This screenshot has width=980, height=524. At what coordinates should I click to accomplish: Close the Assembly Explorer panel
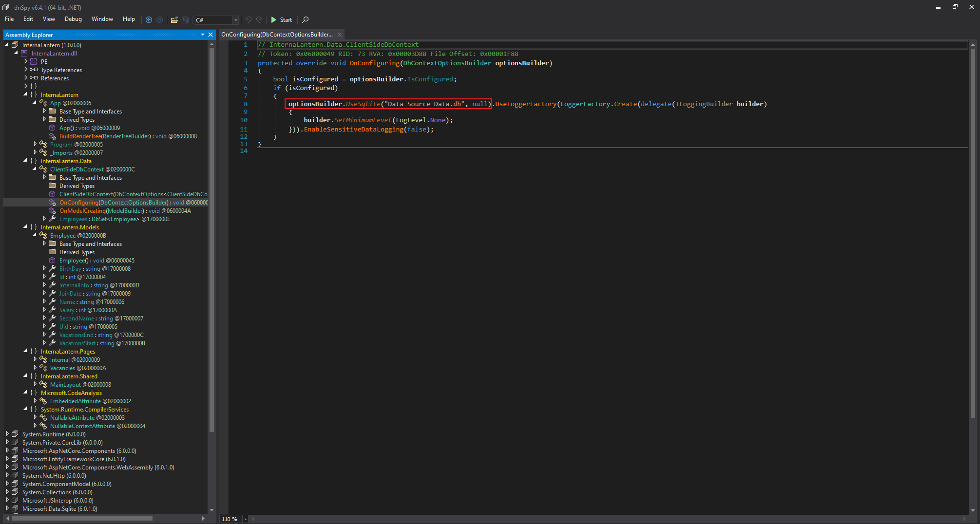(x=211, y=35)
